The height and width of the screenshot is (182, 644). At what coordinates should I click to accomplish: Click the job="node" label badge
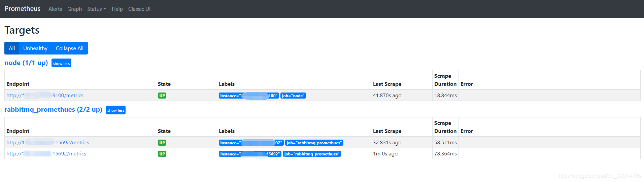[293, 96]
